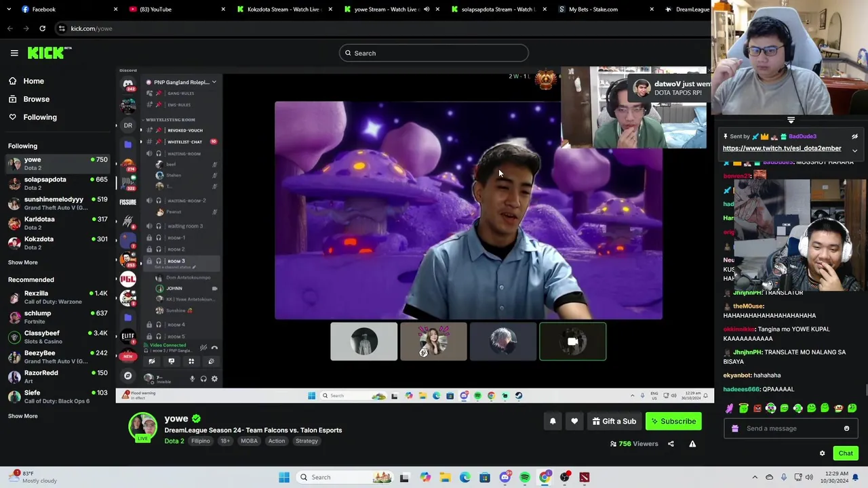Select the Strategy tag
Screen dimensions: 868x488
(307, 441)
